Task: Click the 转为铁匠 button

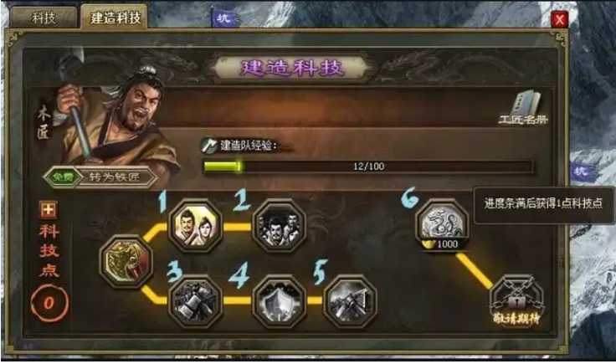Action: tap(114, 177)
